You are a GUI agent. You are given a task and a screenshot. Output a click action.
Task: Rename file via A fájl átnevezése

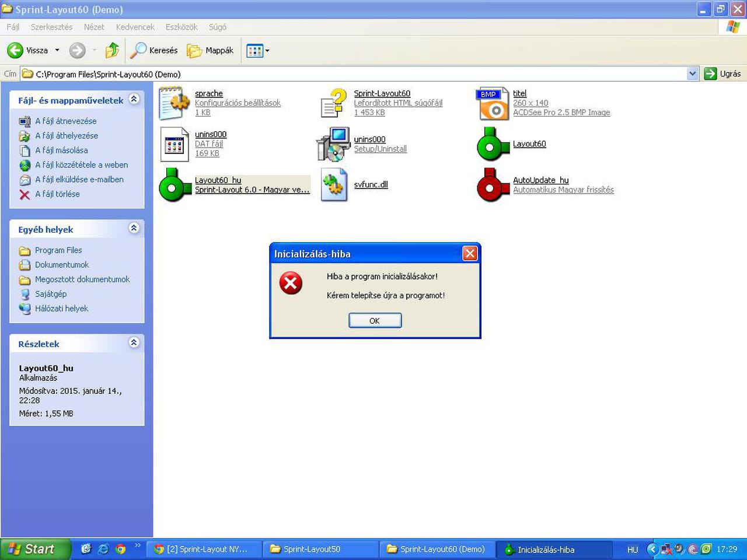(x=66, y=121)
